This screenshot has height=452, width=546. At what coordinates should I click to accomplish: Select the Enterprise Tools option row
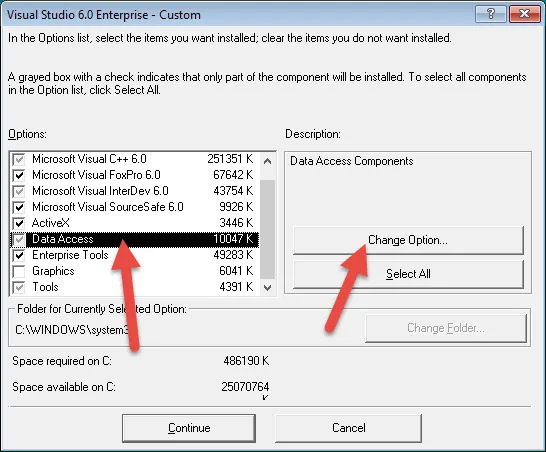click(135, 255)
